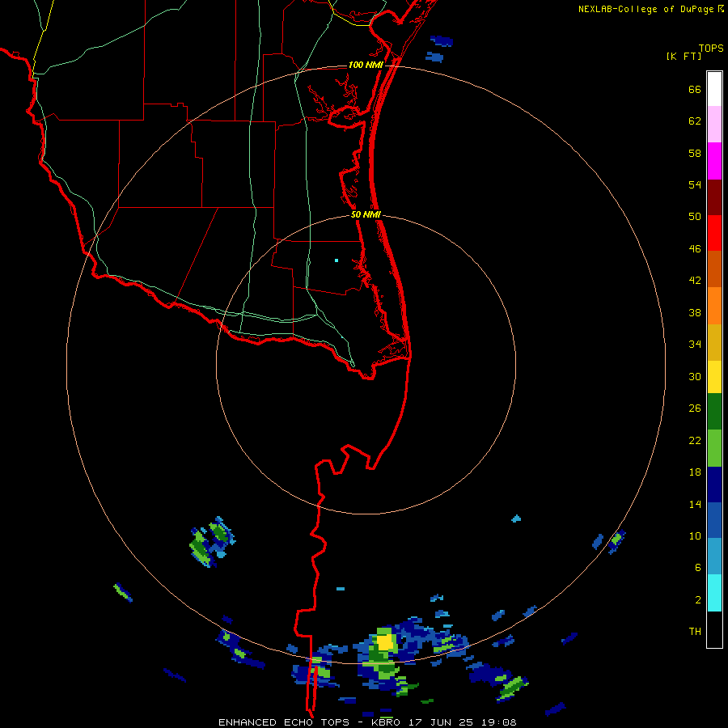Click the light green 22 kft legend swatch
This screenshot has height=728, width=728.
click(714, 448)
